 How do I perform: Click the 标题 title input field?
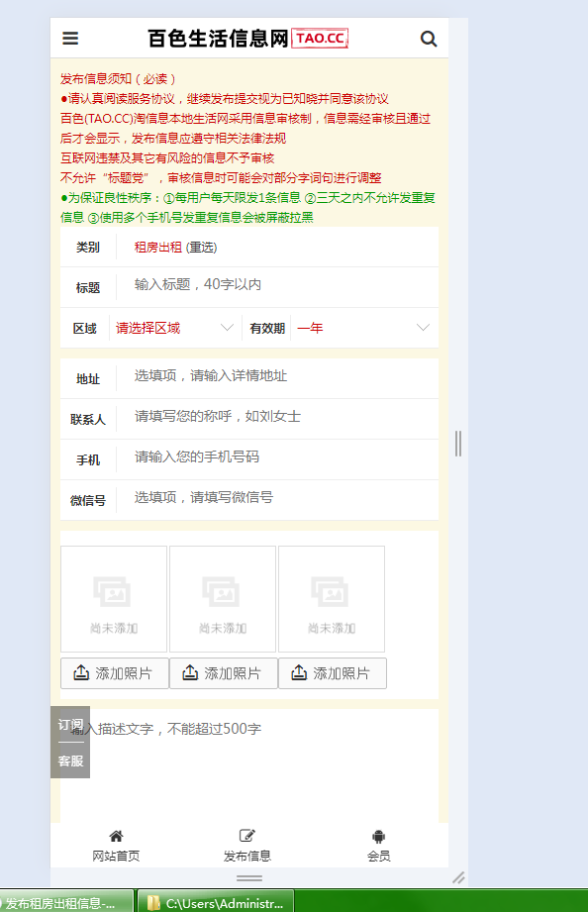(x=278, y=285)
